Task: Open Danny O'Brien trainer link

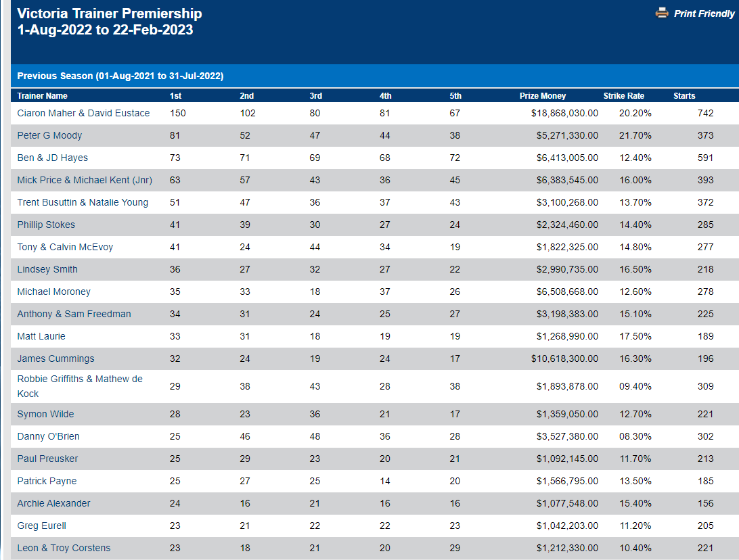Action: [x=48, y=436]
